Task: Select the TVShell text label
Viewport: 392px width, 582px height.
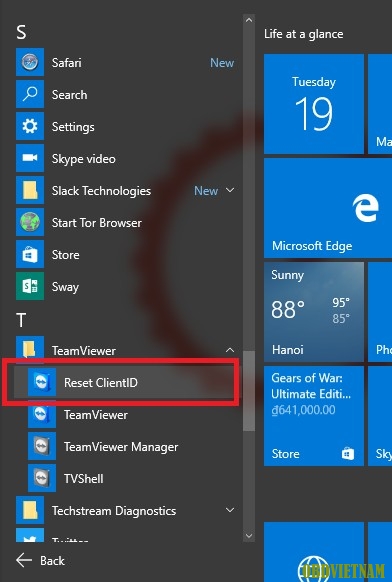Action: pyautogui.click(x=84, y=479)
